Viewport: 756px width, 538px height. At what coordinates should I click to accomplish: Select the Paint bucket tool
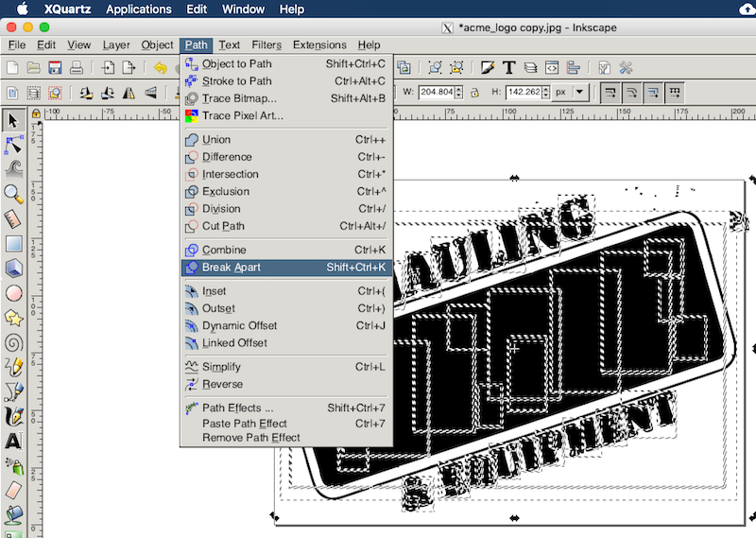[13, 515]
